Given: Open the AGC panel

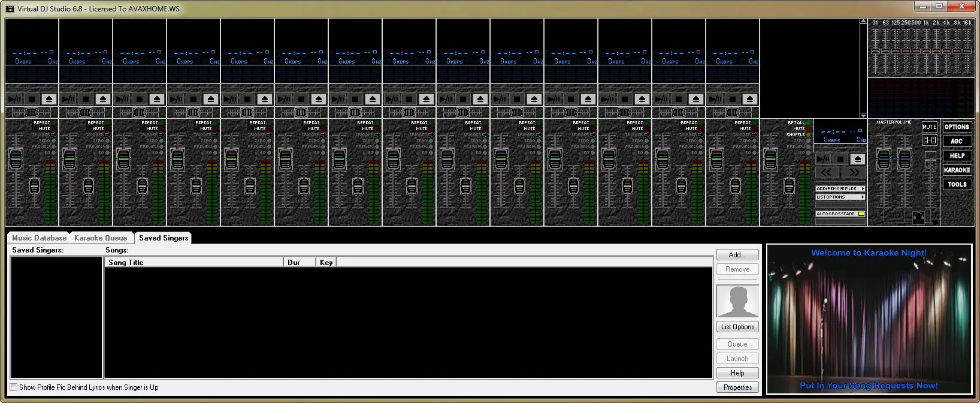Looking at the screenshot, I should [957, 141].
